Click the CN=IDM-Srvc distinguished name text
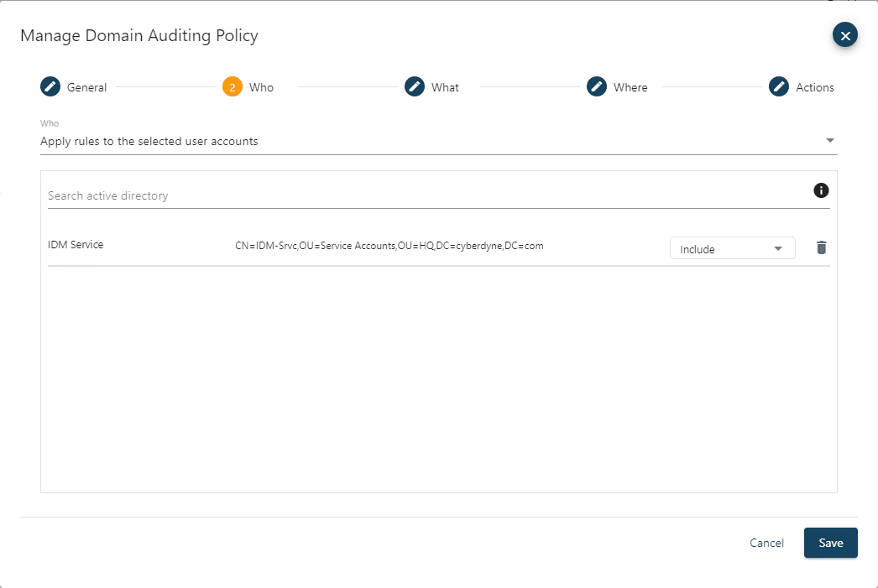 (x=389, y=245)
